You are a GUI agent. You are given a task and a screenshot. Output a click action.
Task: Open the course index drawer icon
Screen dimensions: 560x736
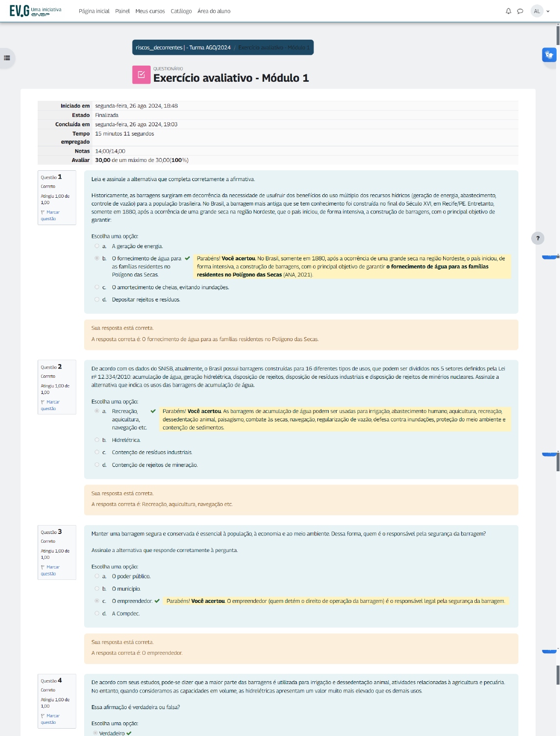coord(7,58)
